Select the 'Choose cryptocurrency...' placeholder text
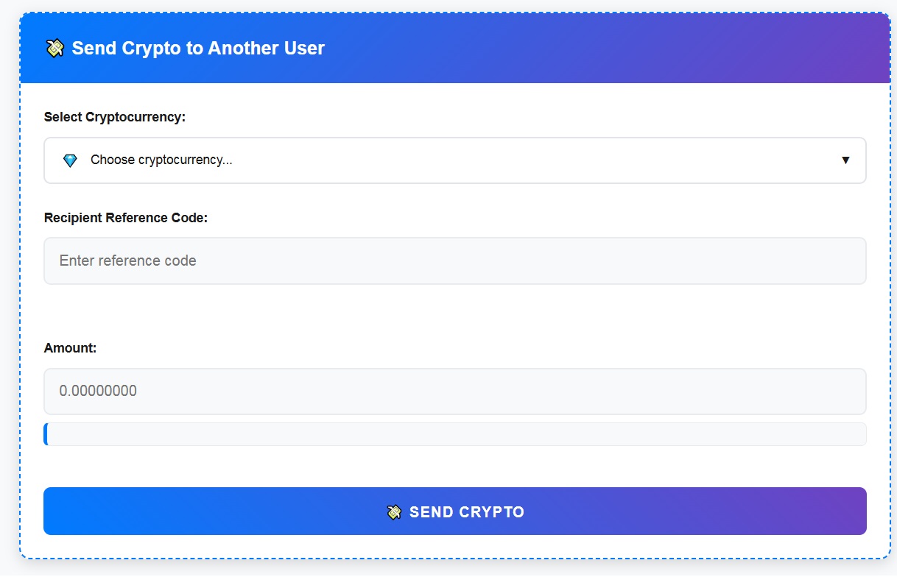 (161, 160)
